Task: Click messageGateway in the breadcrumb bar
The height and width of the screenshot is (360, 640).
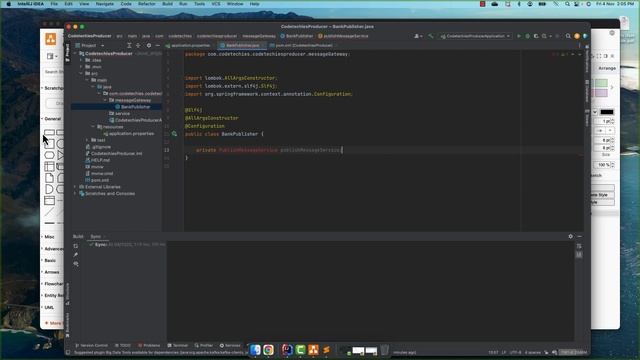Action: (x=259, y=36)
